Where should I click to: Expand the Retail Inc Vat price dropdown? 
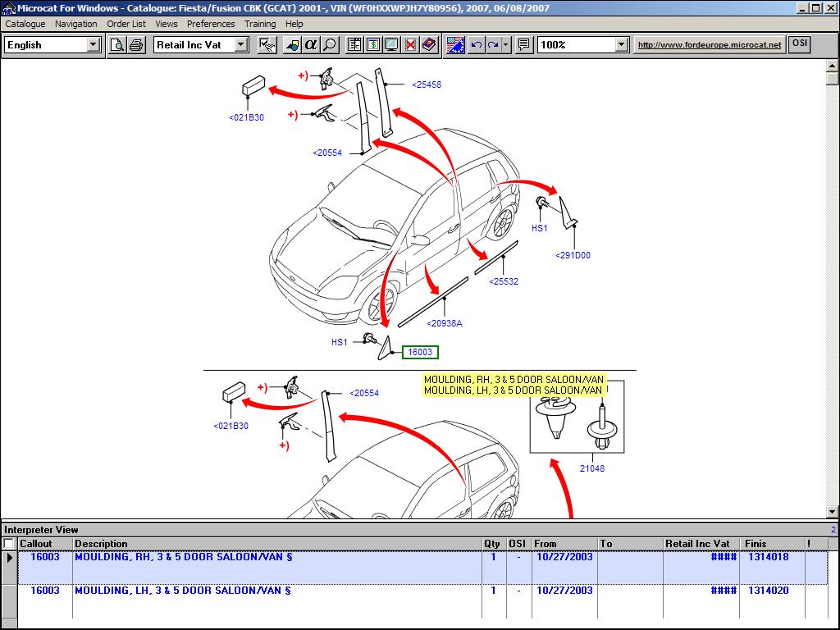pos(241,45)
